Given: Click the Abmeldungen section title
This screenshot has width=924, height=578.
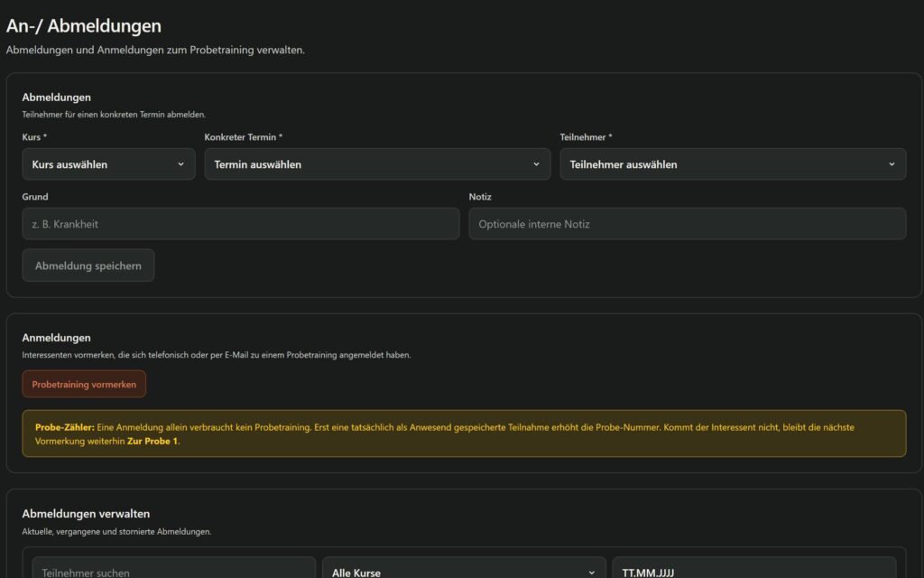Looking at the screenshot, I should coord(57,98).
